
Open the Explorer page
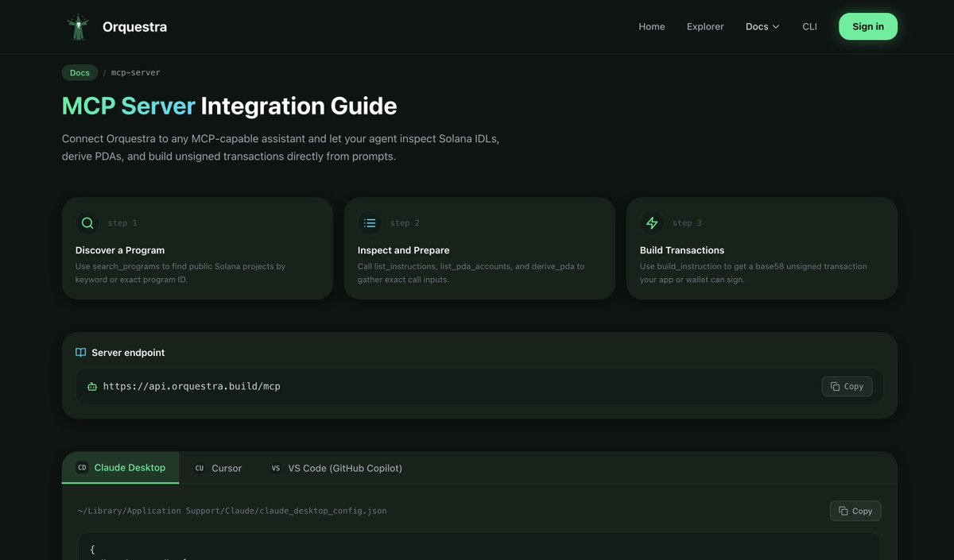[705, 27]
